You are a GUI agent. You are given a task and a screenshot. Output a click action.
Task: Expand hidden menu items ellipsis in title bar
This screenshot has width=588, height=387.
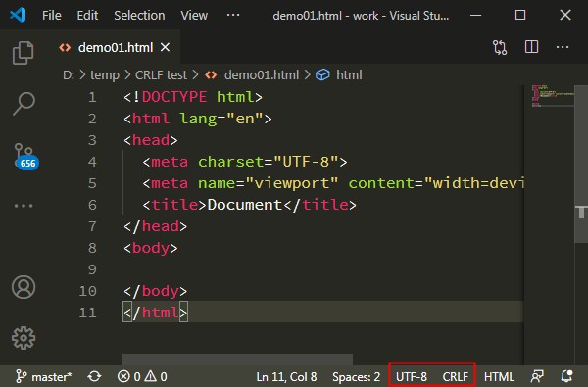click(233, 15)
